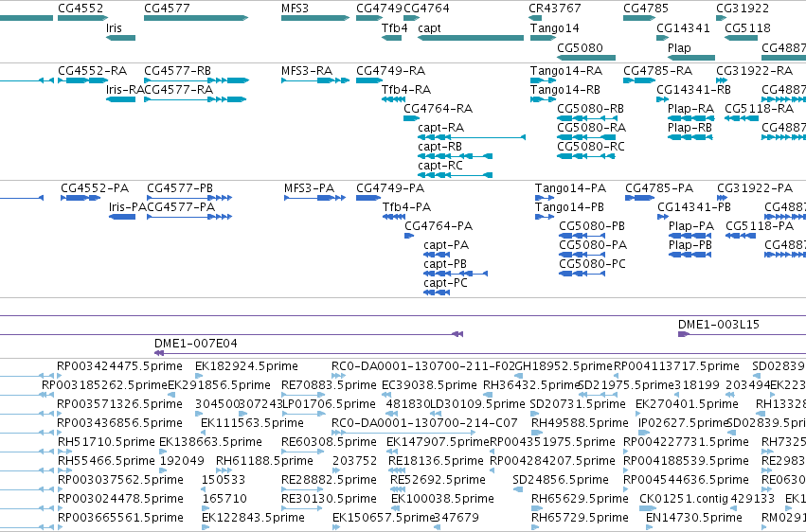The width and height of the screenshot is (806, 532).
Task: Click the teal gene bar under MFS3
Action: [x=315, y=18]
